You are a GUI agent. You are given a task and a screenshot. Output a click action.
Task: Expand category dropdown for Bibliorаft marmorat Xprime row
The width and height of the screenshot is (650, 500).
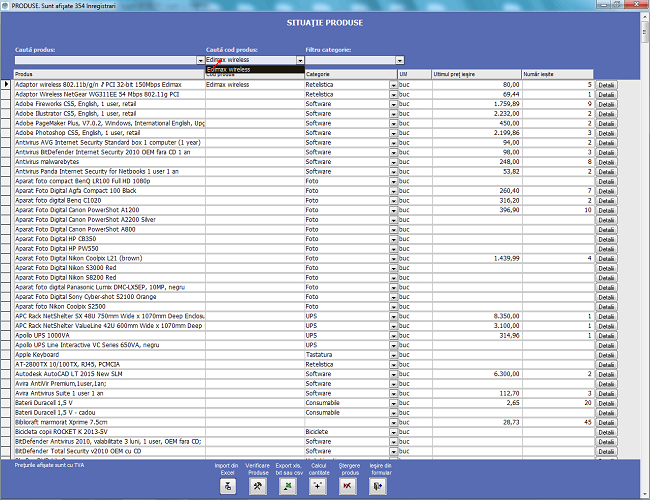click(393, 422)
